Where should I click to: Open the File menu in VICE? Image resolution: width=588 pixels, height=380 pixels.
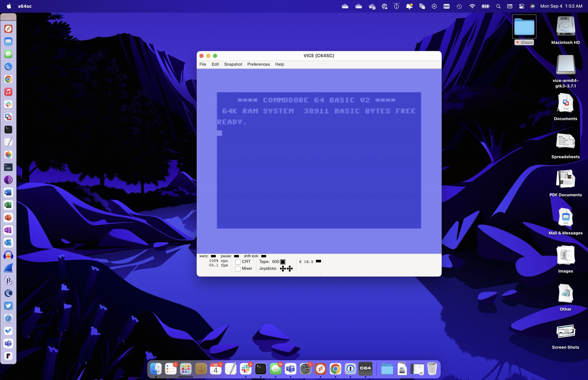click(x=202, y=64)
